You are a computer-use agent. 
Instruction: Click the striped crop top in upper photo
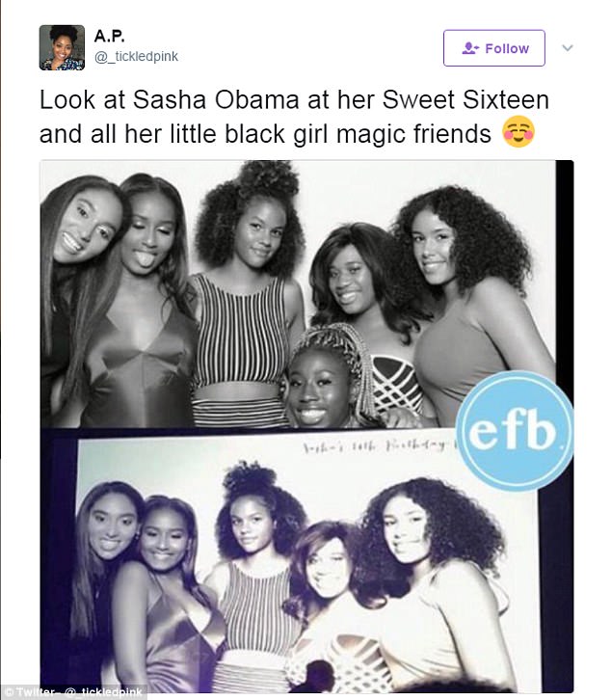(x=240, y=332)
